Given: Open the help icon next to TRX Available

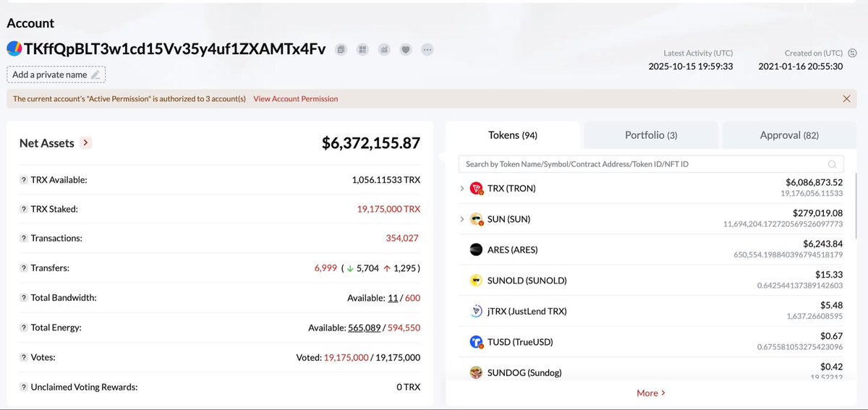Looking at the screenshot, I should click(x=23, y=179).
